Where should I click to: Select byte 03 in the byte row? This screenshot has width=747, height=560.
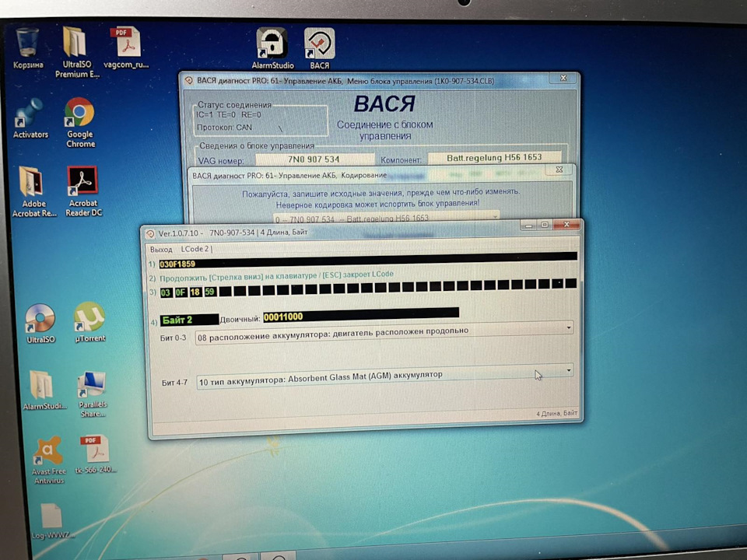(x=166, y=292)
